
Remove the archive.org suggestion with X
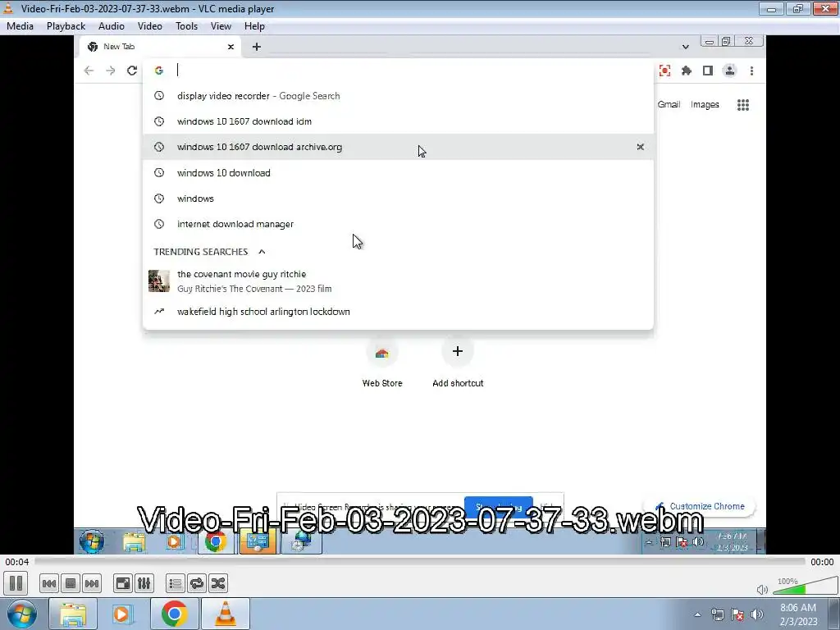[640, 147]
